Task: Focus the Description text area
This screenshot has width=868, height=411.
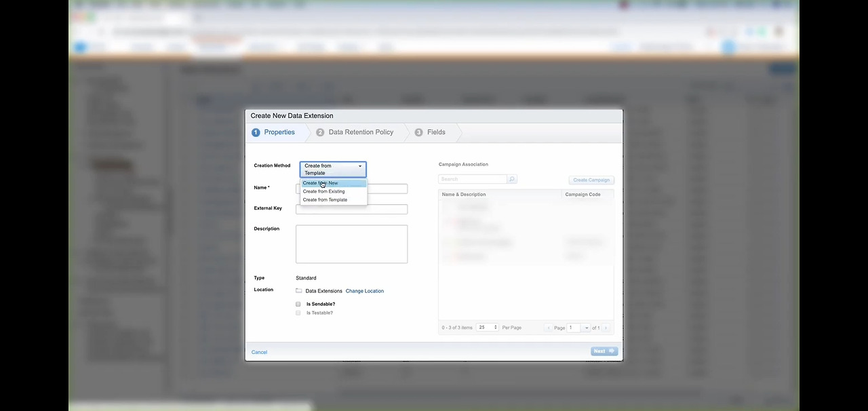Action: click(x=351, y=244)
